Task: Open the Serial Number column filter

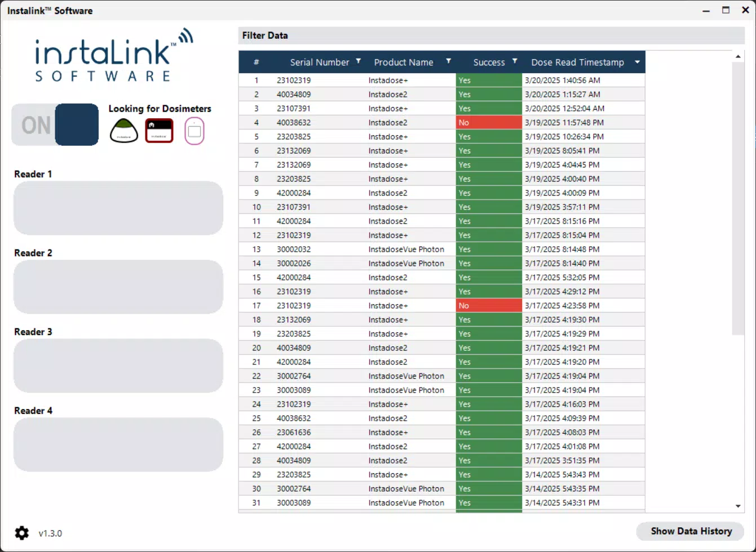Action: click(x=359, y=61)
